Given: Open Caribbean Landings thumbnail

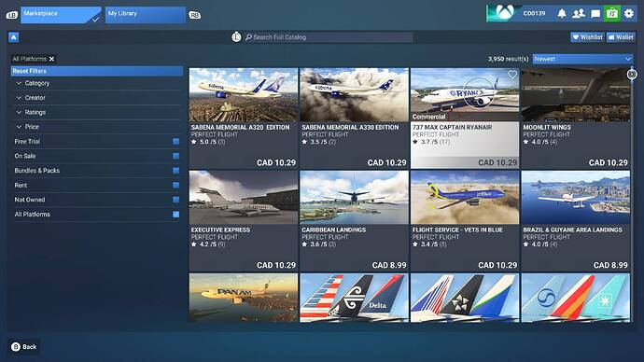Looking at the screenshot, I should [354, 198].
